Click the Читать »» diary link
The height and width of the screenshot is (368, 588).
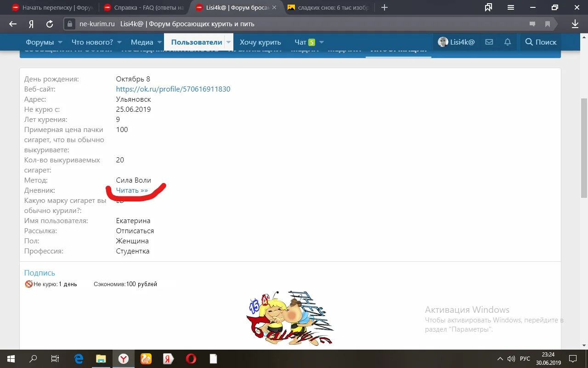point(132,190)
